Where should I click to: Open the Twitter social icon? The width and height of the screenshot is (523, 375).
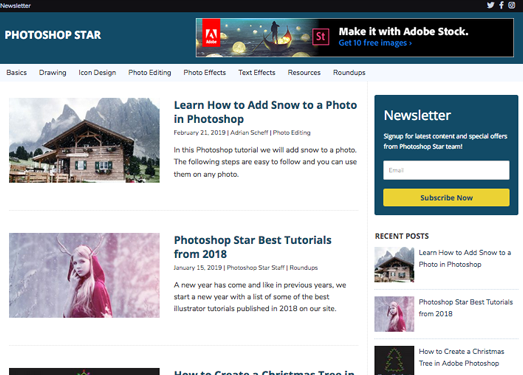click(490, 5)
